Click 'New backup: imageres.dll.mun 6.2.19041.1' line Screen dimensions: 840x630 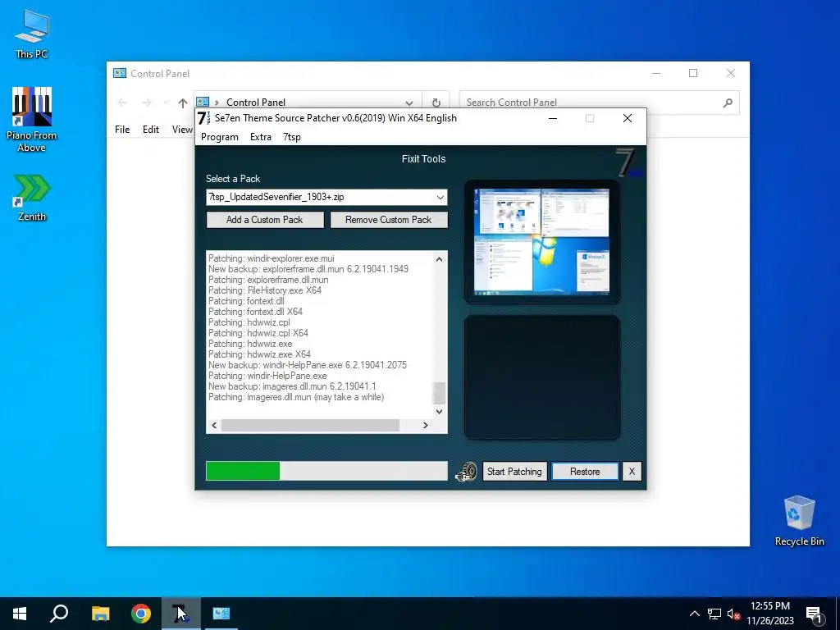292,386
